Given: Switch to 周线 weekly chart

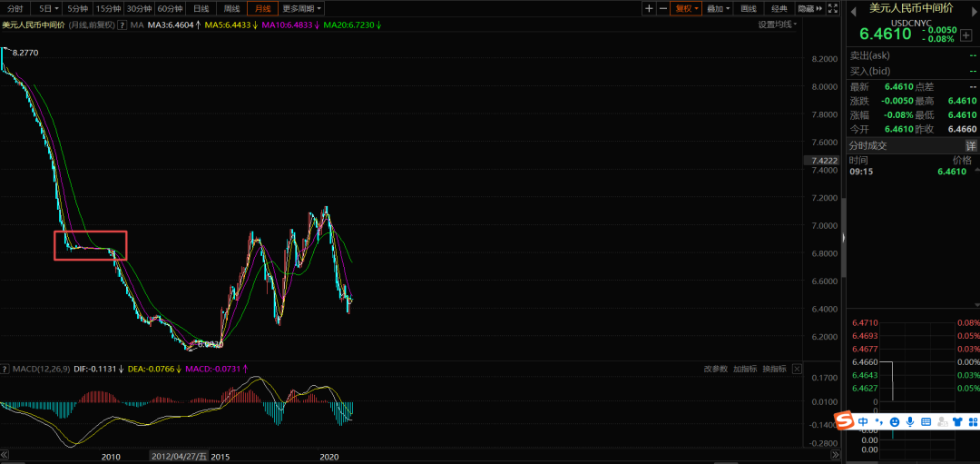Looking at the screenshot, I should 231,9.
